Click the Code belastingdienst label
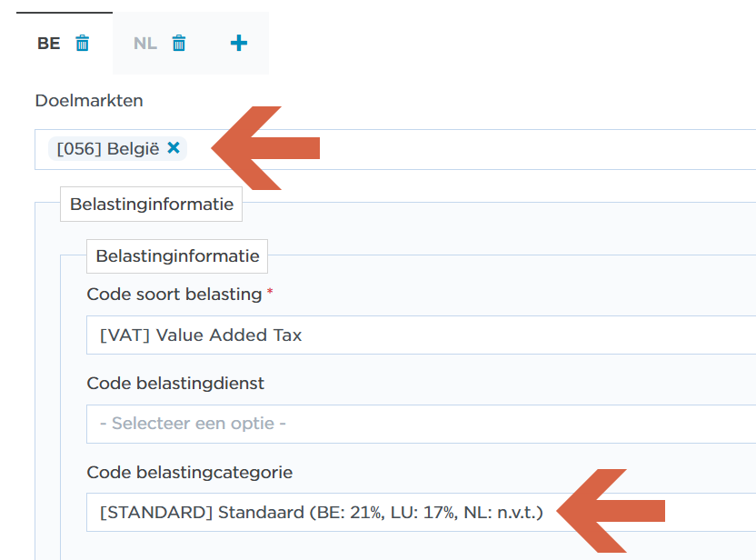The image size is (756, 560). coord(175,384)
